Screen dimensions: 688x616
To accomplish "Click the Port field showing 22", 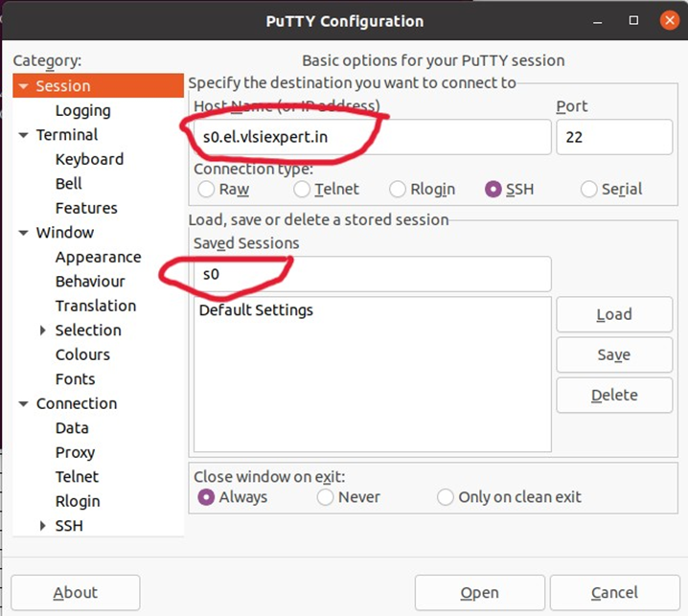I will point(614,137).
